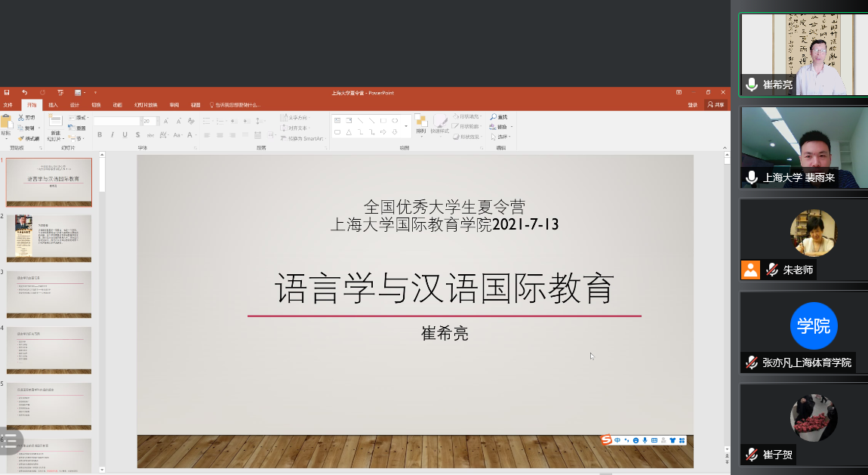
Task: Click the New Slide icon
Action: [x=55, y=122]
